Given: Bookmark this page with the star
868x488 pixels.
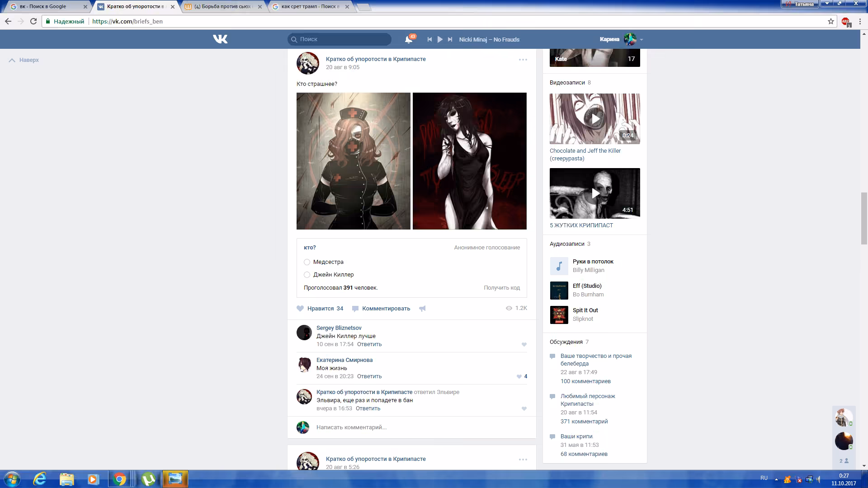Looking at the screenshot, I should [x=831, y=21].
